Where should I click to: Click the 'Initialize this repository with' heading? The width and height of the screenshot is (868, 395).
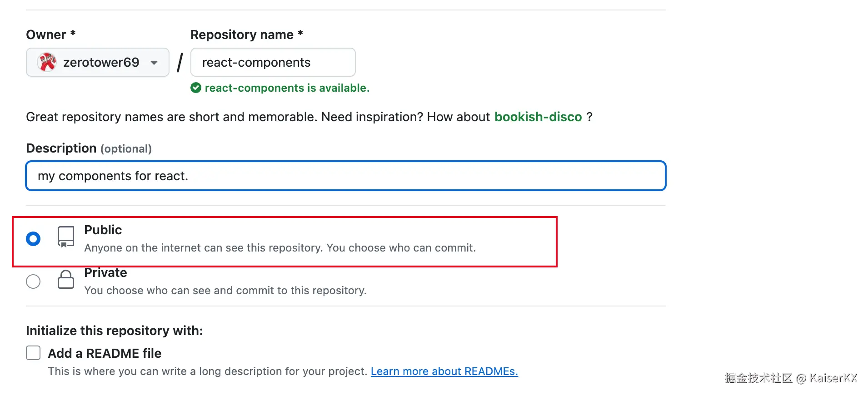tap(114, 331)
